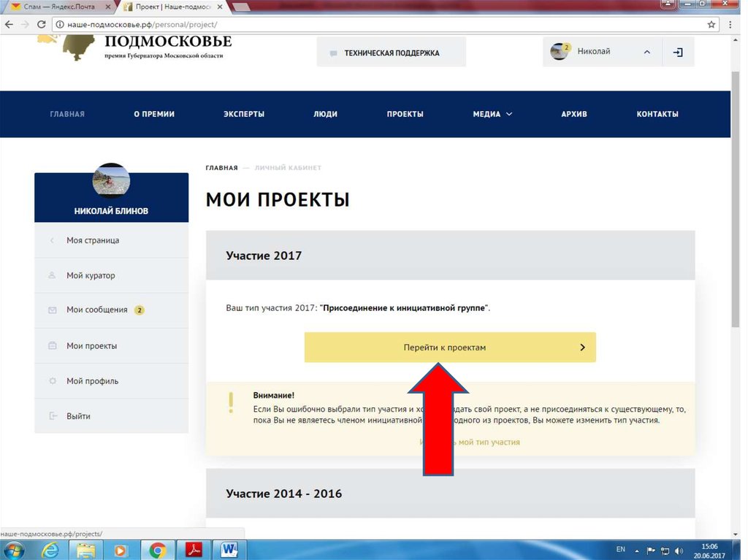Viewport: 748px width, 560px height.
Task: Click the bookmark star in address bar
Action: [711, 24]
